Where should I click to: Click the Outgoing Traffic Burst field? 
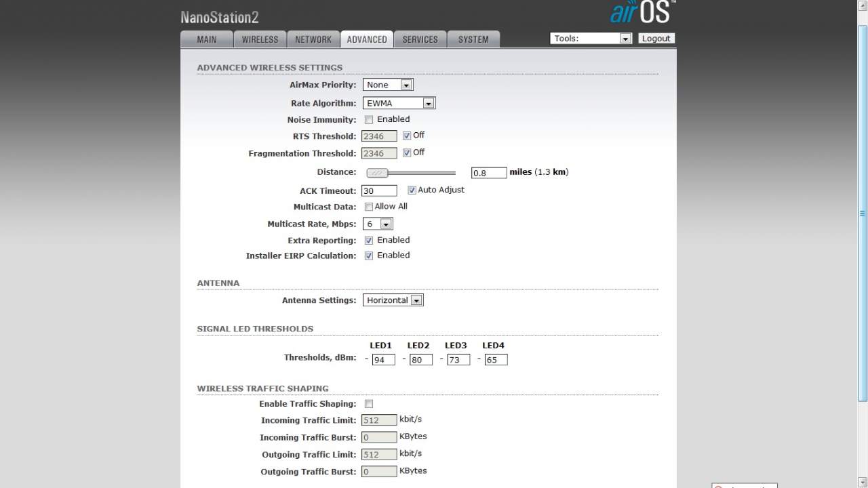click(x=379, y=472)
